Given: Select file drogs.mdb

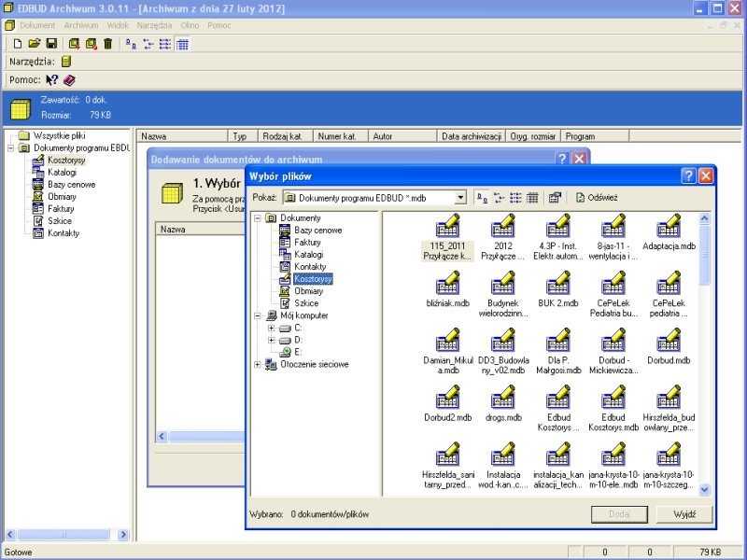Looking at the screenshot, I should (x=503, y=404).
